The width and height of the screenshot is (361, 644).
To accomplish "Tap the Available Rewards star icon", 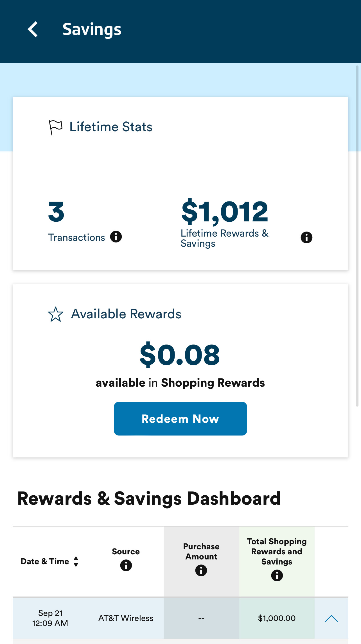I will coord(56,314).
